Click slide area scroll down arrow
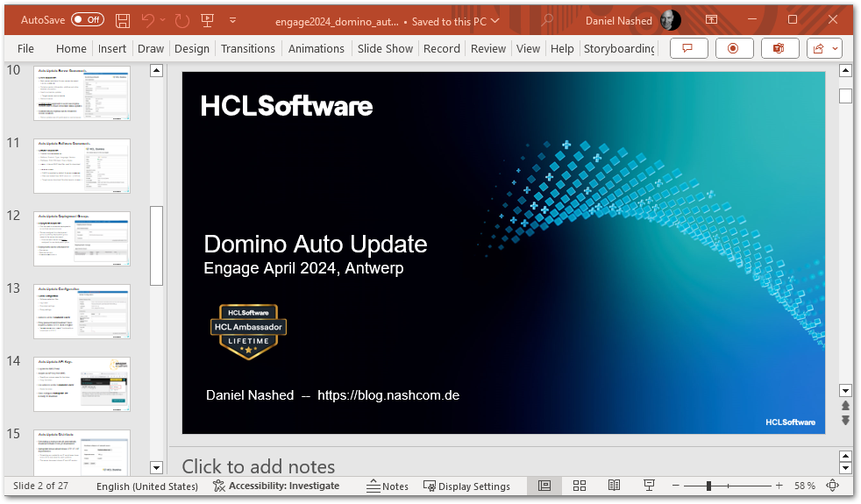This screenshot has height=504, width=861. (x=845, y=390)
